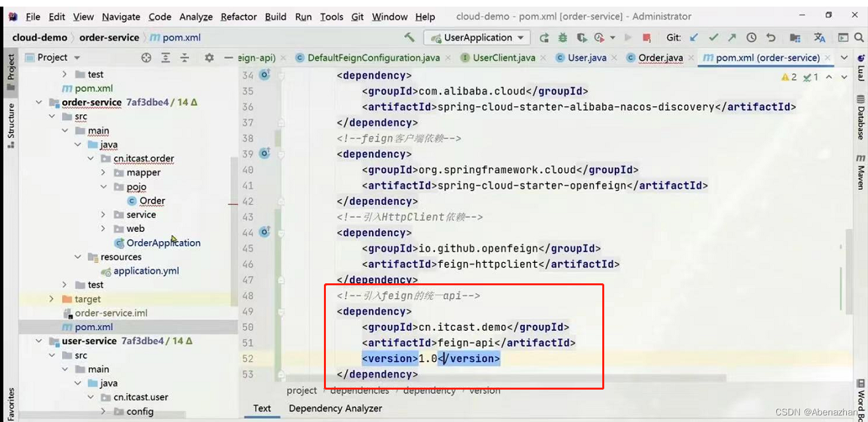
Task: Click the gutter override icon on line 34
Action: pyautogui.click(x=265, y=75)
